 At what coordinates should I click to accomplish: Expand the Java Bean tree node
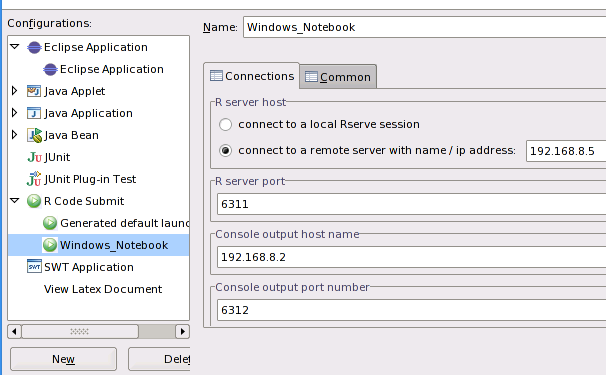tap(15, 135)
